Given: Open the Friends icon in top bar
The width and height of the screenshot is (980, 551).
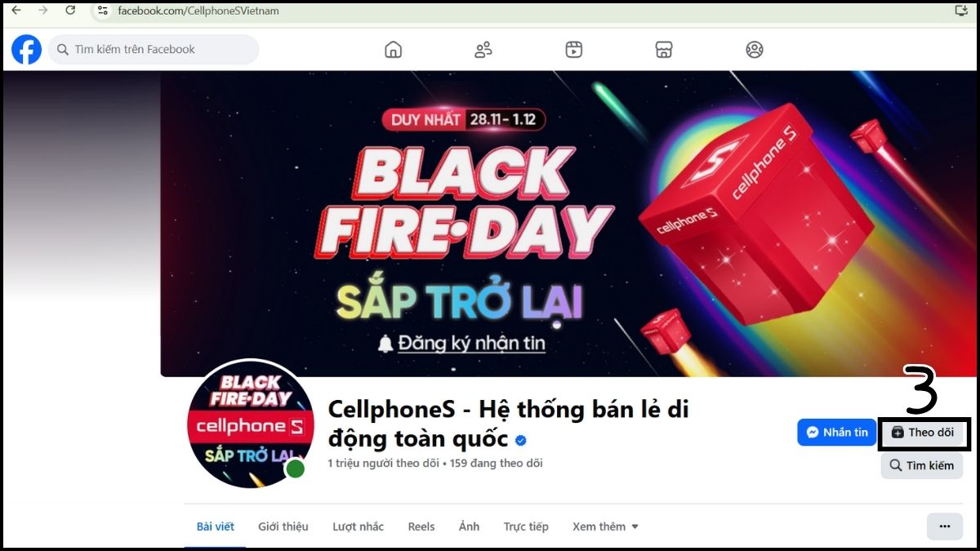Looking at the screenshot, I should click(483, 50).
